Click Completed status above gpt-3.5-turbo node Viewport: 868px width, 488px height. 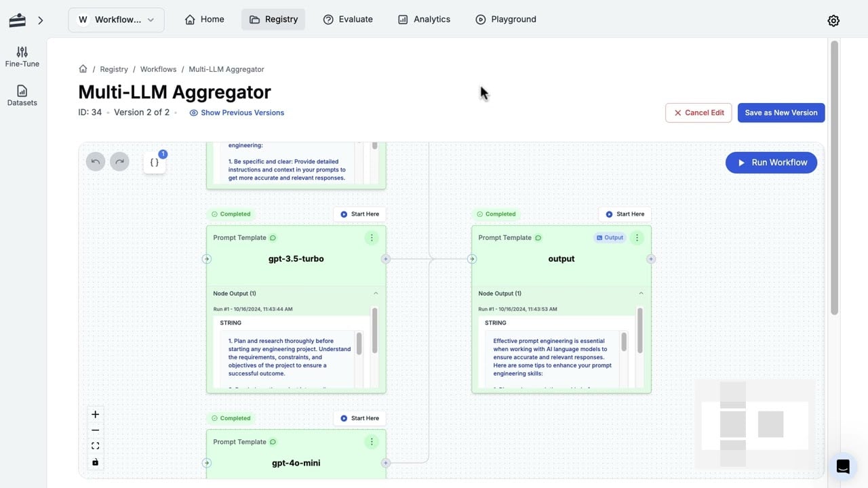click(x=231, y=214)
